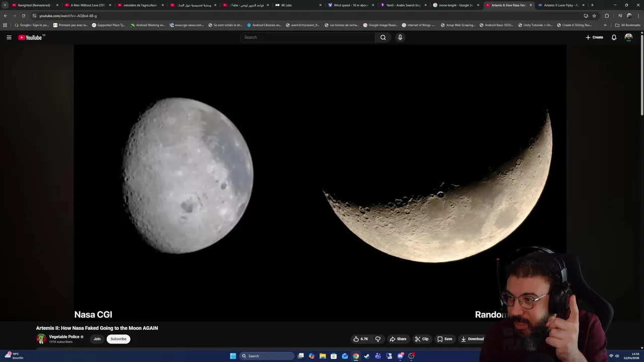
Task: View site information icon in address bar
Action: tap(34, 16)
